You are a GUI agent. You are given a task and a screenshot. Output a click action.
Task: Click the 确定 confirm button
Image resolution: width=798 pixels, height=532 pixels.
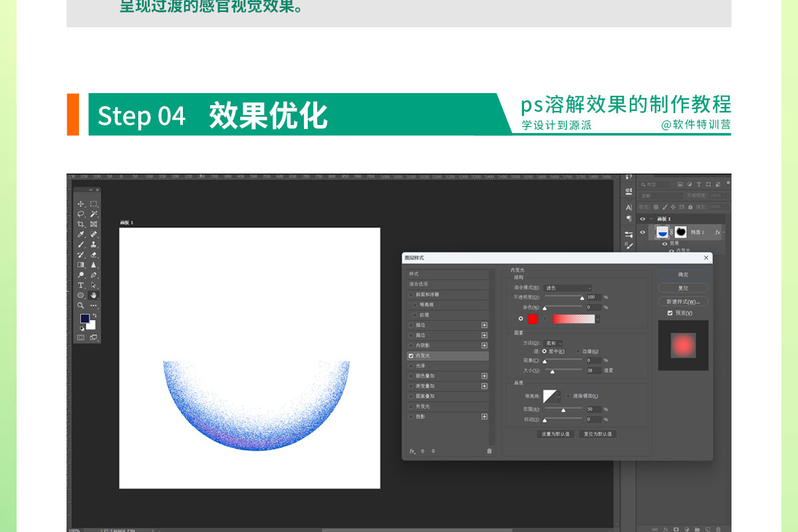click(x=683, y=275)
